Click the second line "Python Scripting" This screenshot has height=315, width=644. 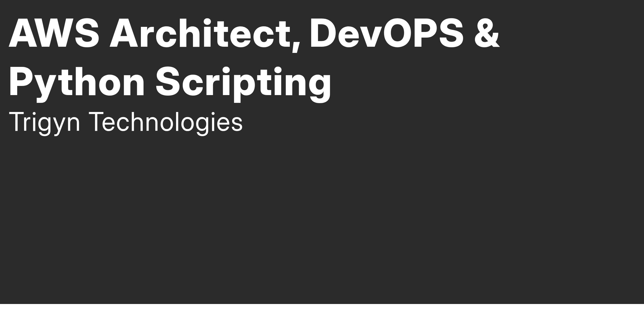(170, 84)
